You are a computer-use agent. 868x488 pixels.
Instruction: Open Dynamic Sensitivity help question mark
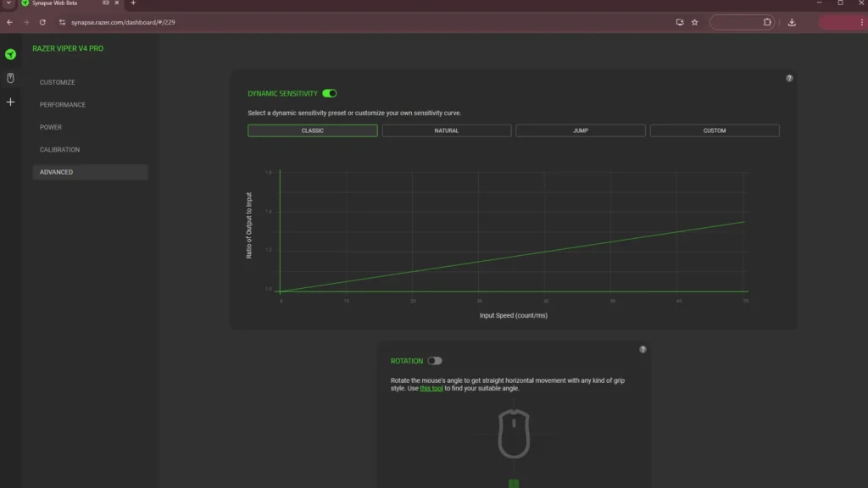(789, 79)
